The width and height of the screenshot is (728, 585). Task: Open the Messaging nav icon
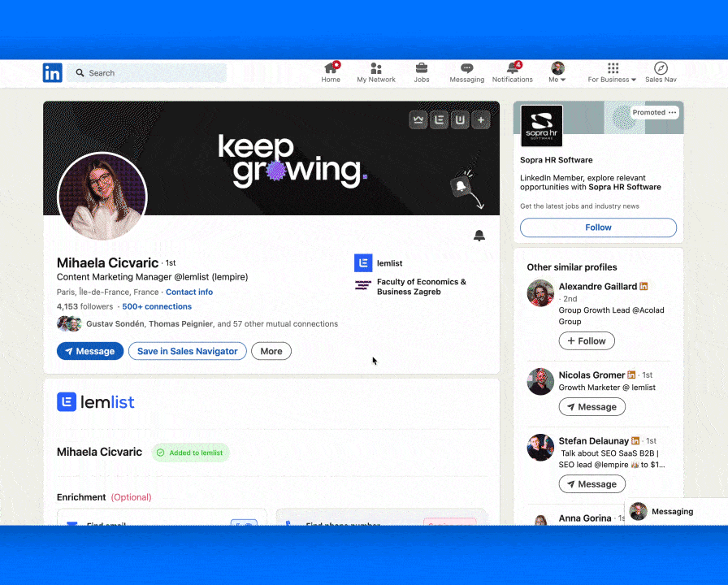click(466, 68)
